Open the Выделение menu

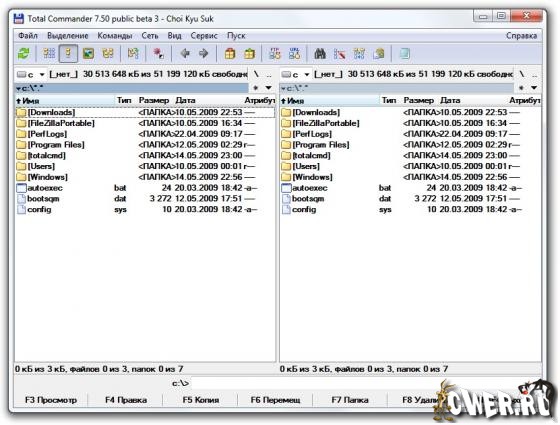[x=68, y=36]
